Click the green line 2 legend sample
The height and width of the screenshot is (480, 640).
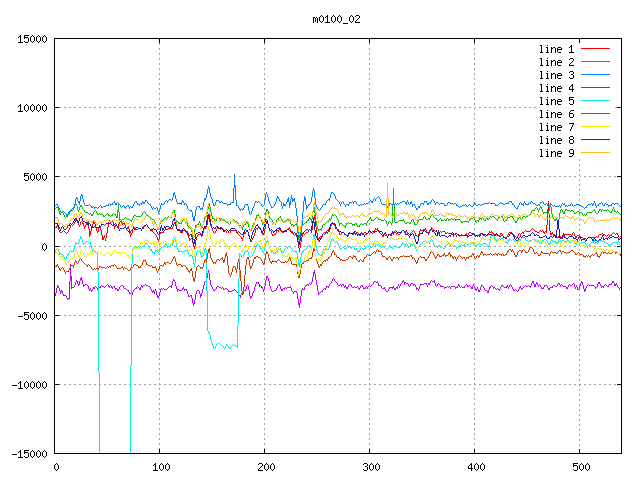596,62
